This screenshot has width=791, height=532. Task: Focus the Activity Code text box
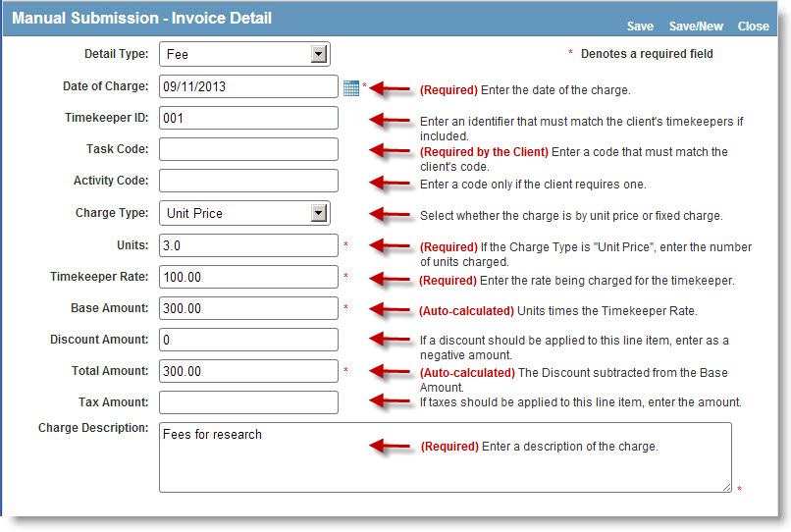click(247, 182)
